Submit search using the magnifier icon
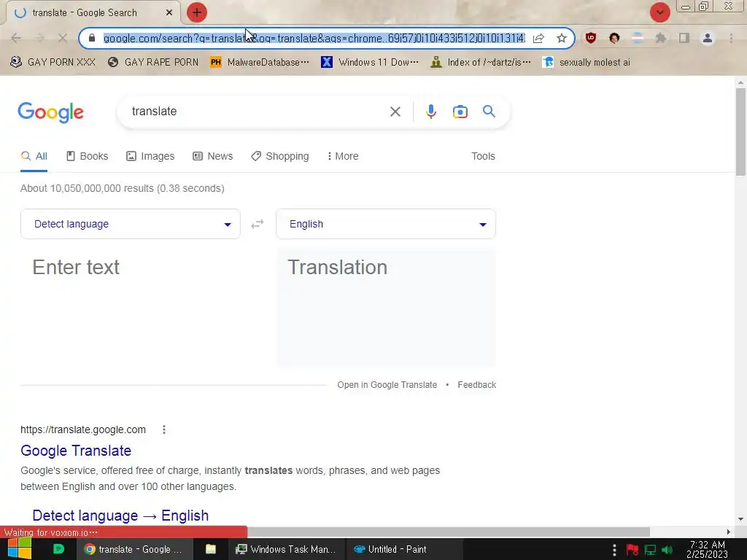The image size is (747, 560). point(489,112)
